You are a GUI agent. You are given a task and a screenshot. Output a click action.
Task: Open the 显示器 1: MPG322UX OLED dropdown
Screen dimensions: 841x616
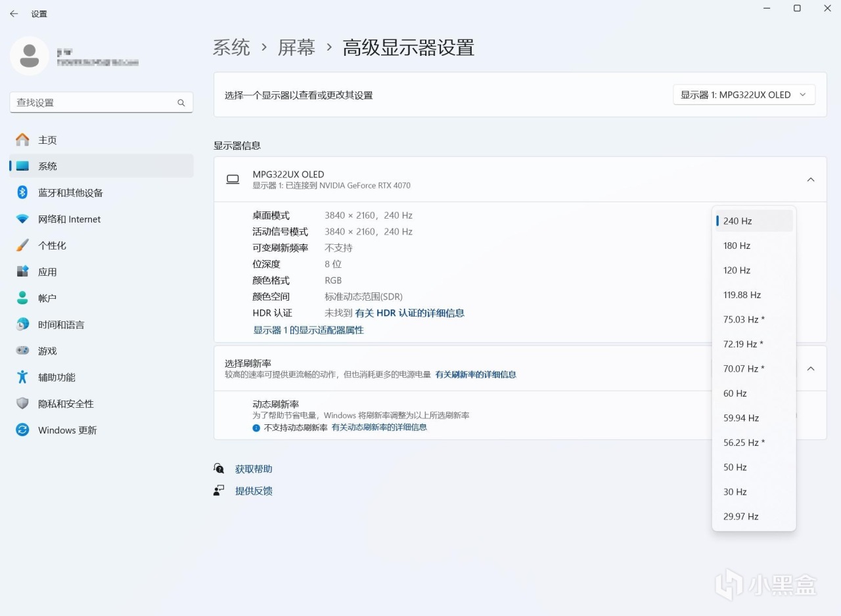coord(744,95)
